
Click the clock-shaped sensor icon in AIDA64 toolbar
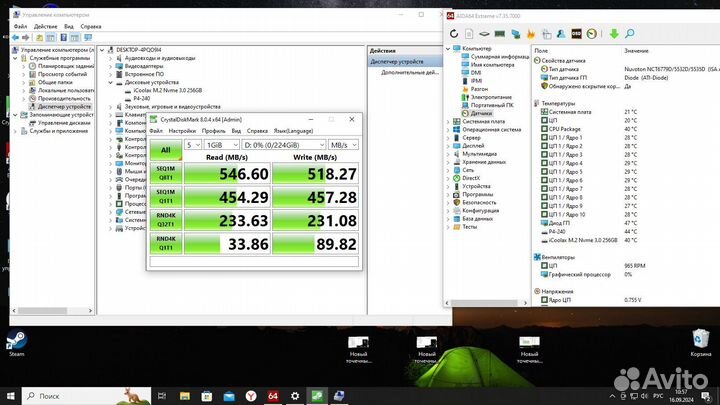click(x=592, y=34)
